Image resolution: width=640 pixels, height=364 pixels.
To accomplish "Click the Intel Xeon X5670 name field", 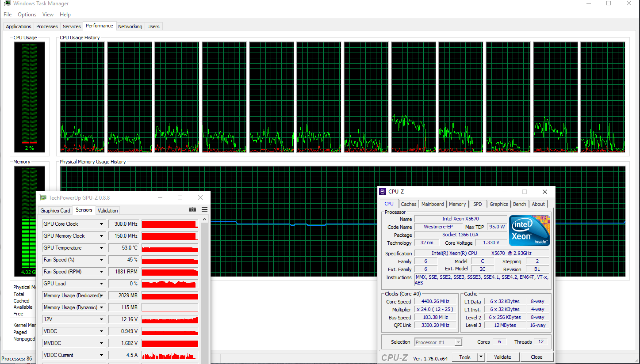I will click(460, 219).
